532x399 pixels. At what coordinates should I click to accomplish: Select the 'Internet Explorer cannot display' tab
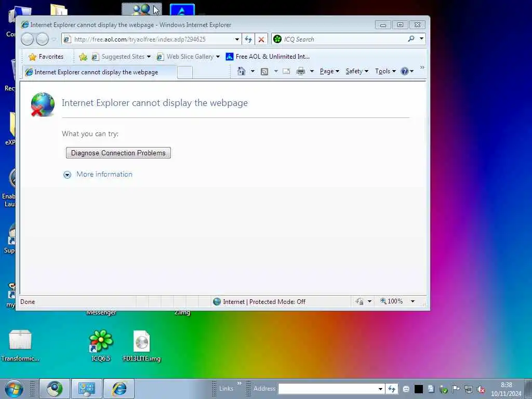[100, 72]
